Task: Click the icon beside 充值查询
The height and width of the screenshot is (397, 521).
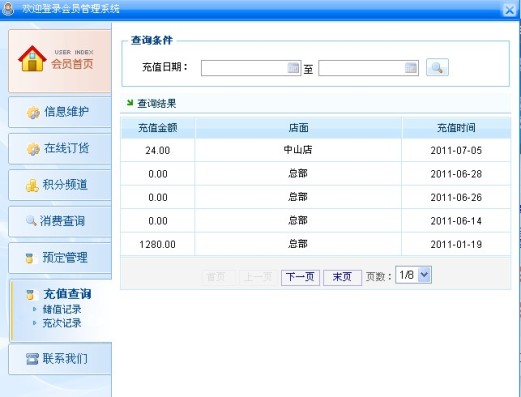Action: (30, 295)
